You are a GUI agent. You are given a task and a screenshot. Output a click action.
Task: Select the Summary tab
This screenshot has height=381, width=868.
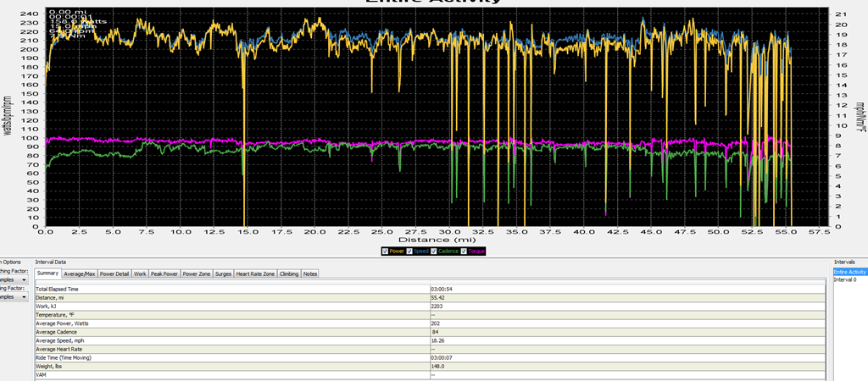[x=47, y=273]
